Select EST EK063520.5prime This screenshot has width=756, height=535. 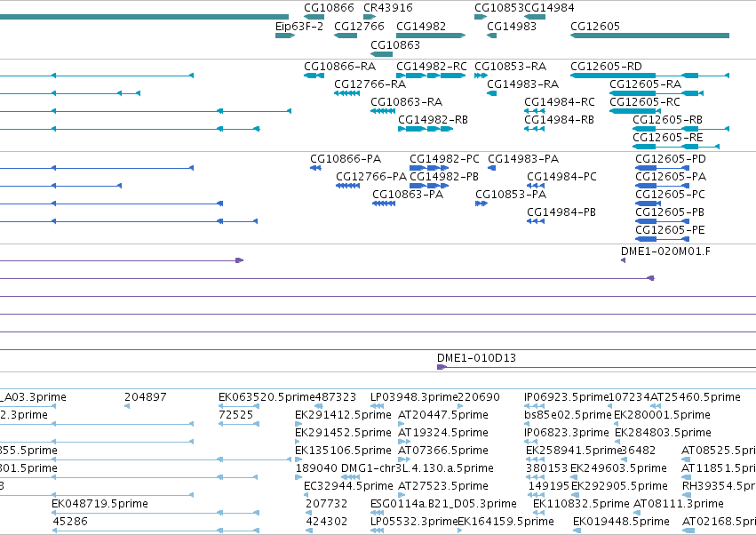(x=267, y=397)
